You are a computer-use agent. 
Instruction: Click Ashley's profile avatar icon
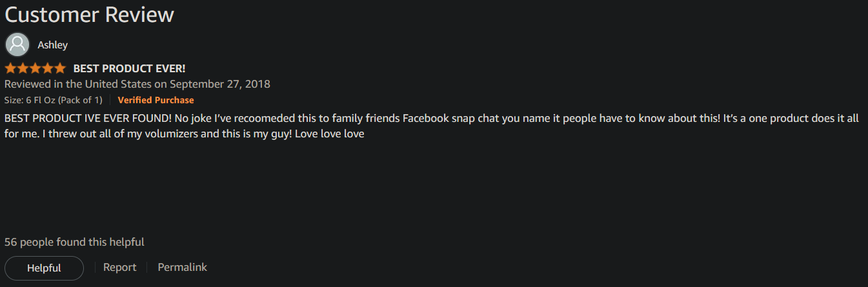coord(17,45)
